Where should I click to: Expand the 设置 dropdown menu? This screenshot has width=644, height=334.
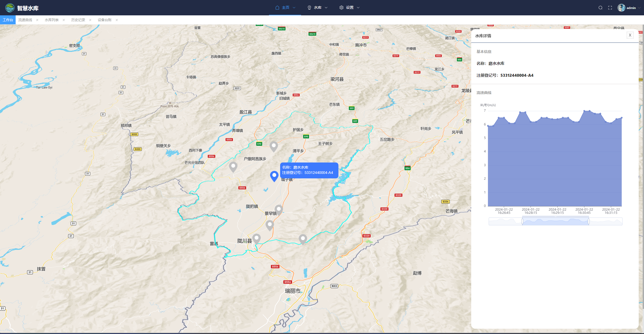tap(350, 8)
